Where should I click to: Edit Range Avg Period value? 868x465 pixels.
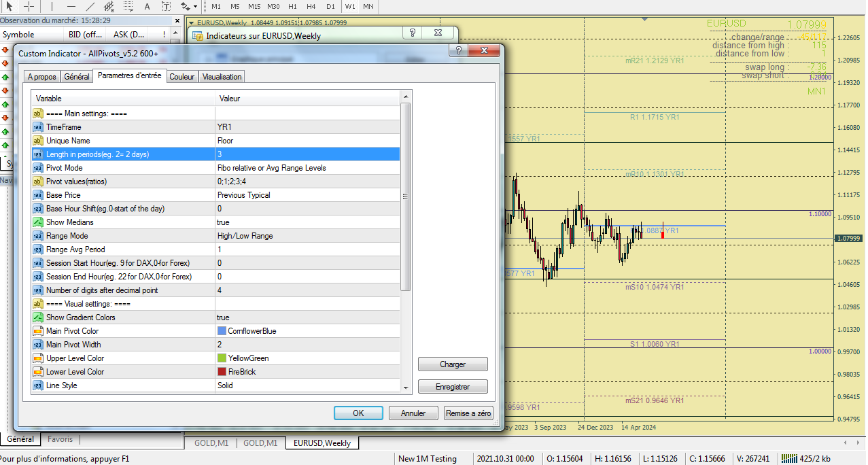click(x=307, y=249)
